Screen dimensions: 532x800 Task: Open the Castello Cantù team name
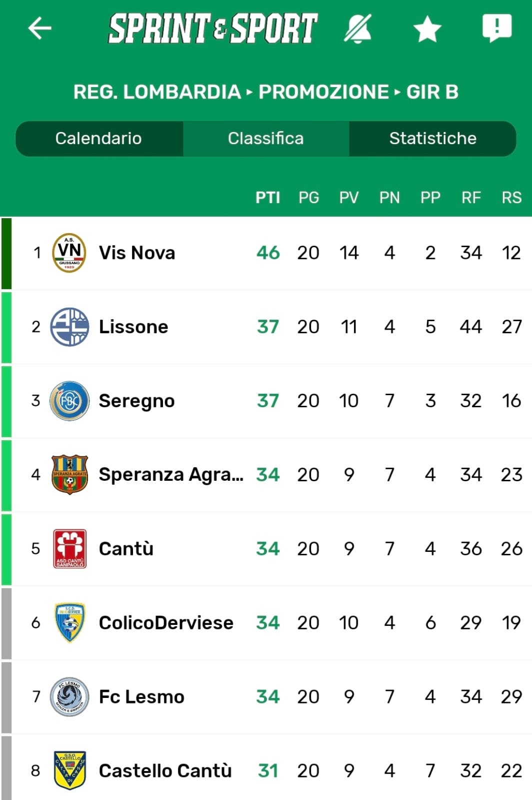(165, 770)
